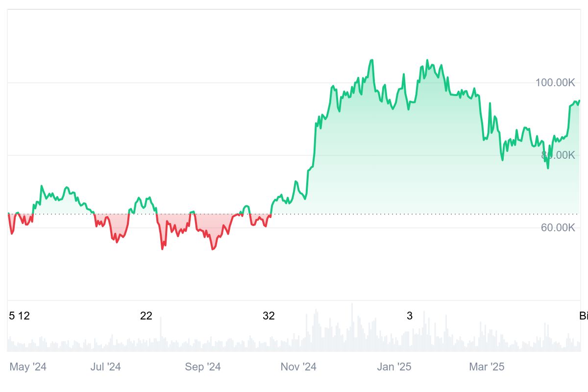Viewport: 588px width, 392px height.
Task: Click the 100.00K price axis label
Action: pyautogui.click(x=555, y=82)
